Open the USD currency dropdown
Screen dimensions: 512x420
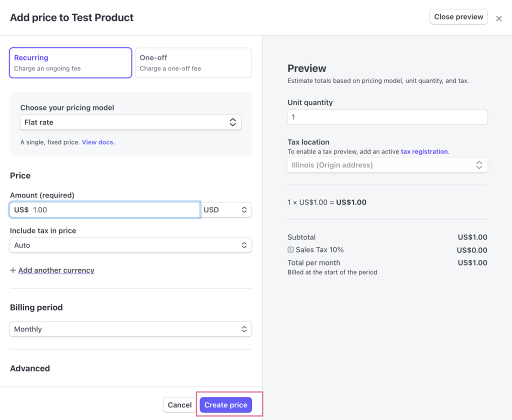pyautogui.click(x=226, y=209)
